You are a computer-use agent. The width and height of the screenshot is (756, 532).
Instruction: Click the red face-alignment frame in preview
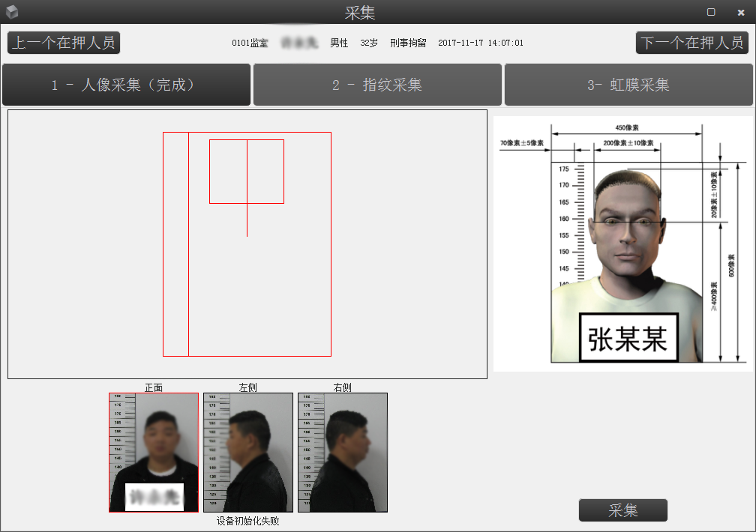(247, 171)
